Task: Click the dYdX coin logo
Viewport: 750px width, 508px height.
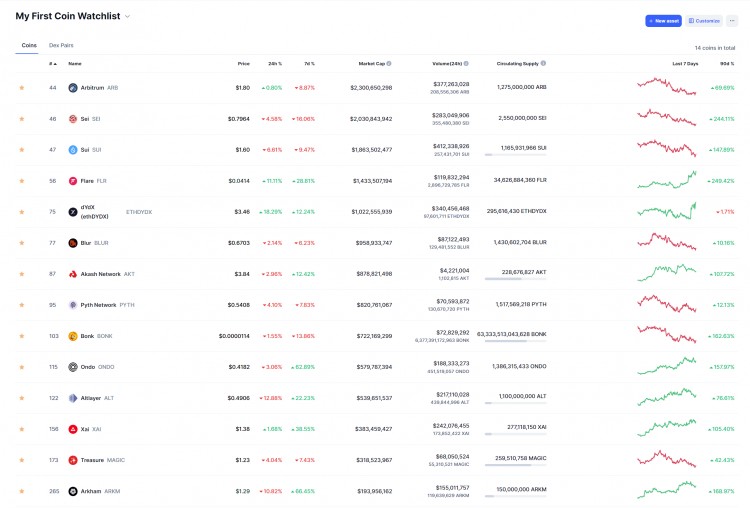Action: 73,212
